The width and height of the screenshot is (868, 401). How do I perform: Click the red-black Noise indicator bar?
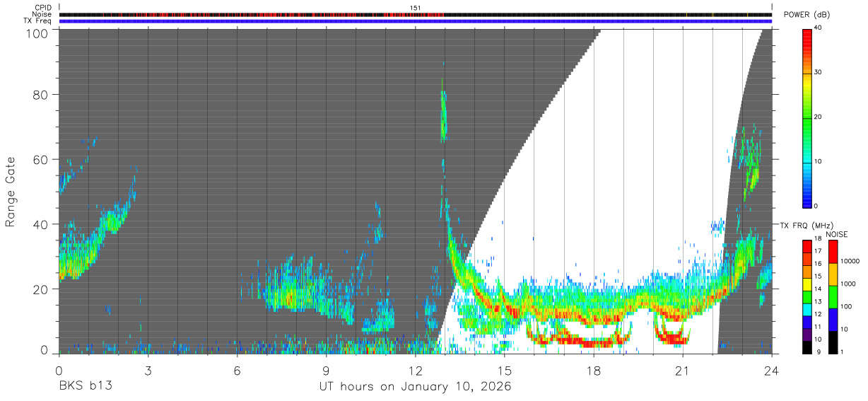tap(415, 15)
